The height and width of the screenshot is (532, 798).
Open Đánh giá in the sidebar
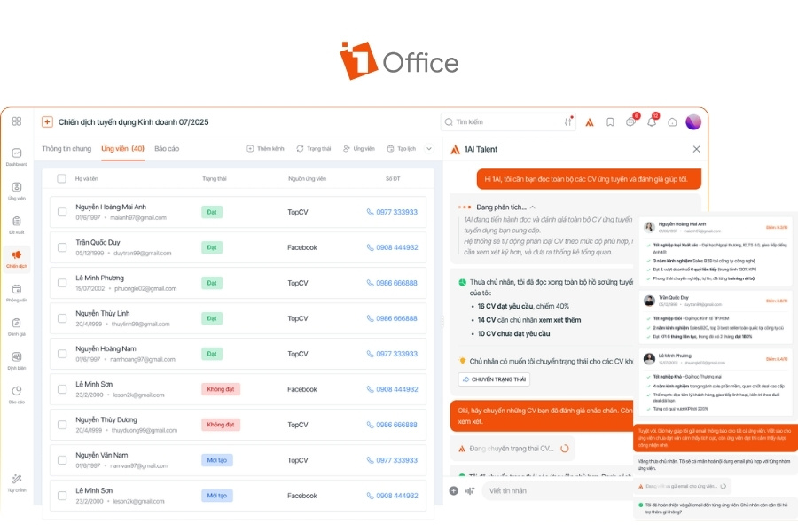point(17,327)
